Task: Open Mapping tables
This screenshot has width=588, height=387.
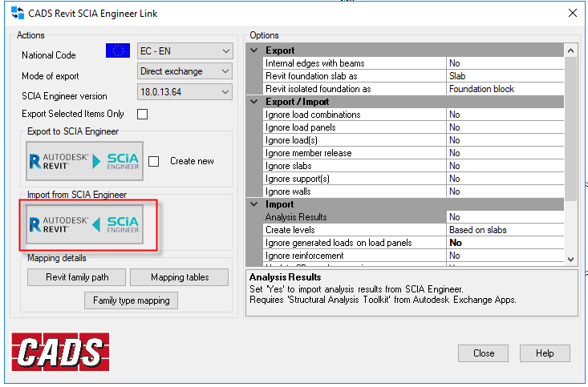Action: coord(179,277)
